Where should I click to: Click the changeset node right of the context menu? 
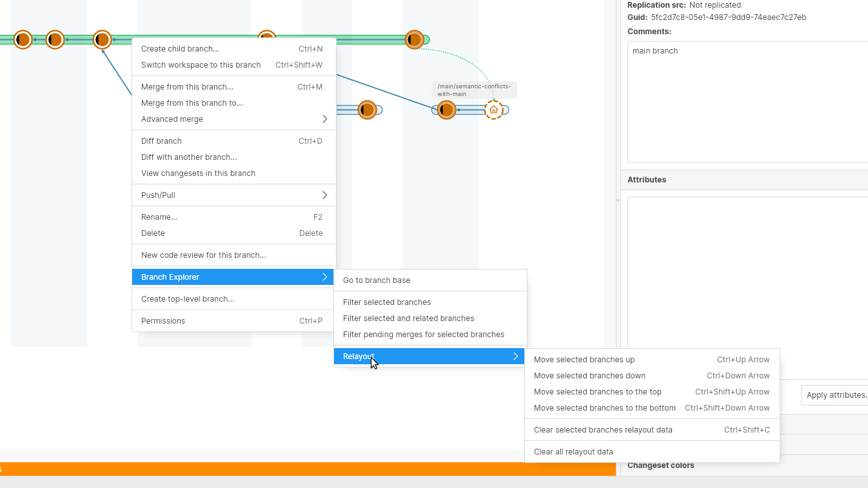367,110
